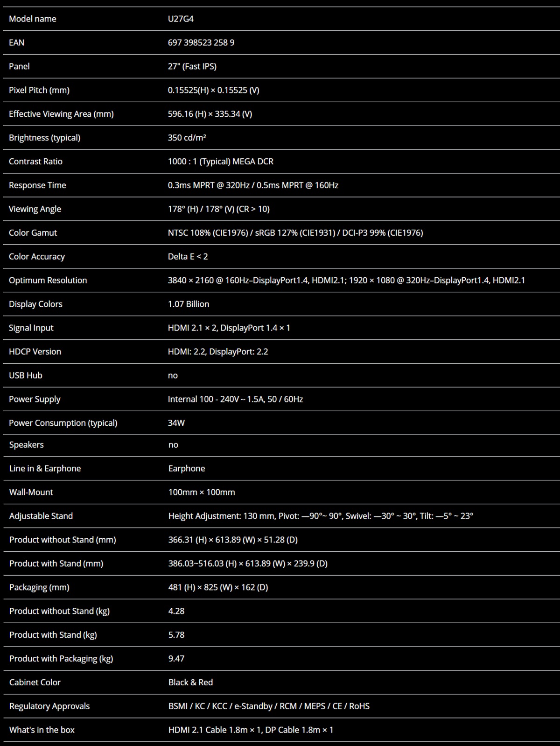Click the HDCP Version label
The width and height of the screenshot is (560, 746).
(35, 352)
